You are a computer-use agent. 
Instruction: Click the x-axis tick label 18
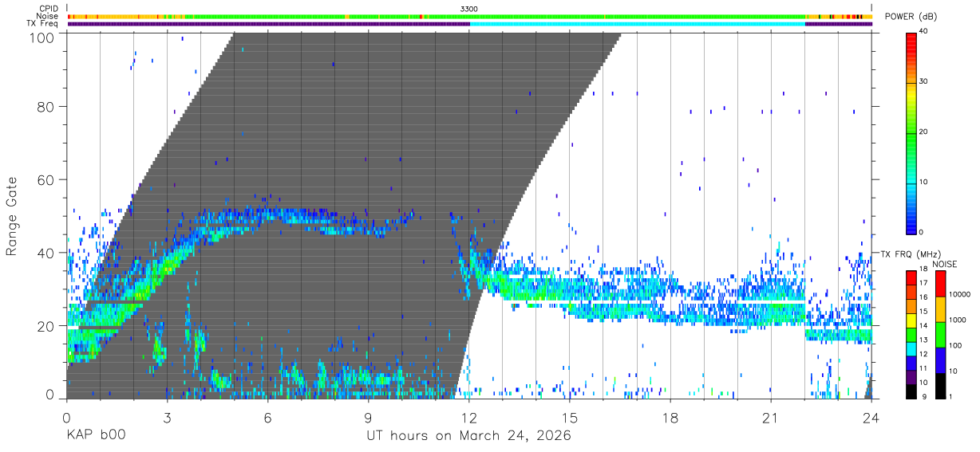pos(670,418)
